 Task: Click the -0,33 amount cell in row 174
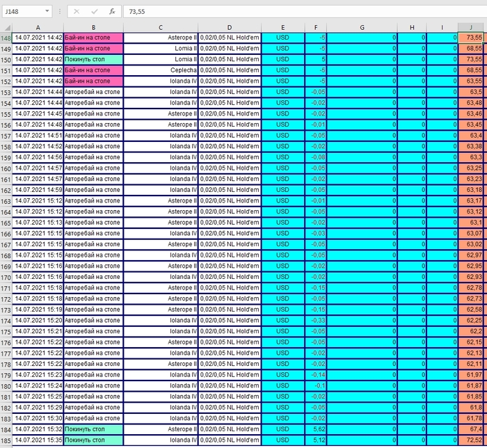pos(316,321)
